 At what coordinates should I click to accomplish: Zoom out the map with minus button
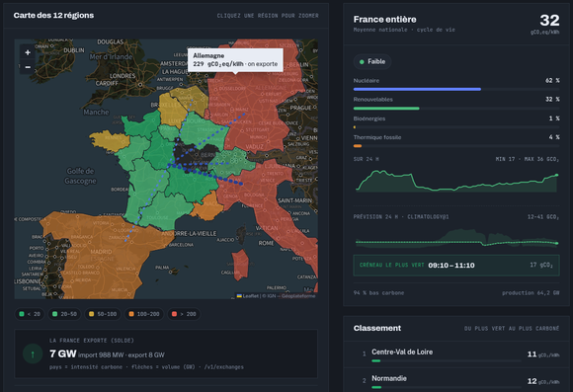28,67
